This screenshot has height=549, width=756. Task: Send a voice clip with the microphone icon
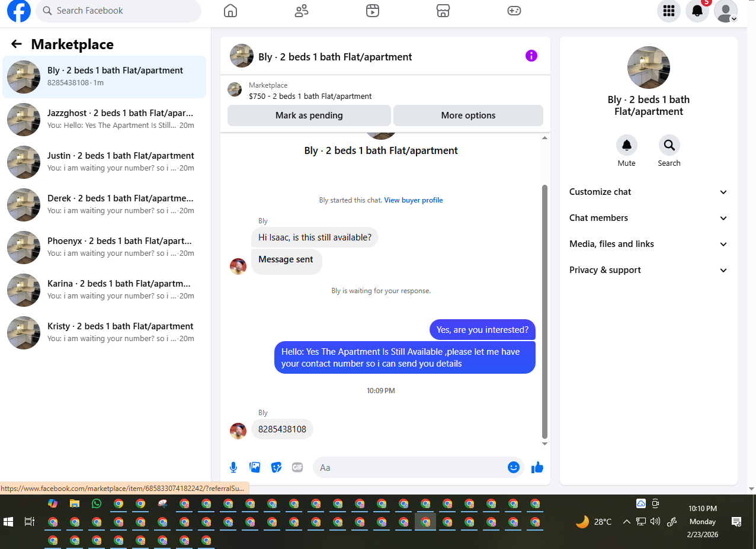click(x=233, y=467)
